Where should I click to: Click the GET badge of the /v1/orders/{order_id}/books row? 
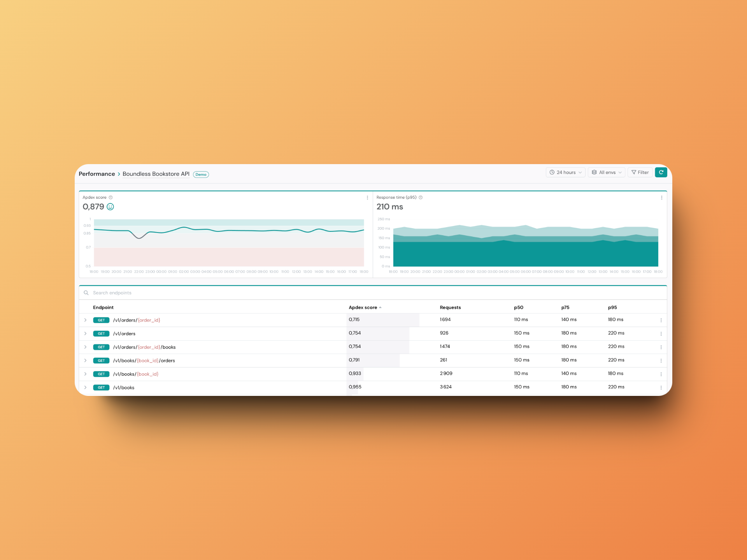point(101,347)
